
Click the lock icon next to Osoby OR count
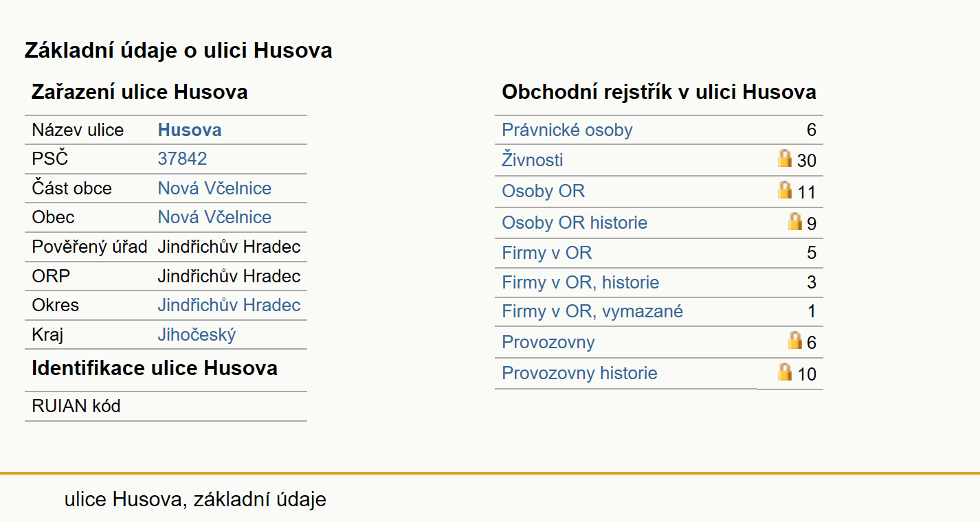pos(785,190)
